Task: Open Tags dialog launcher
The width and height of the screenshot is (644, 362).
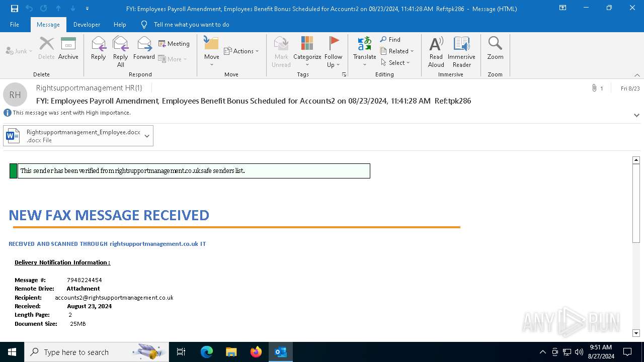Action: click(x=345, y=74)
